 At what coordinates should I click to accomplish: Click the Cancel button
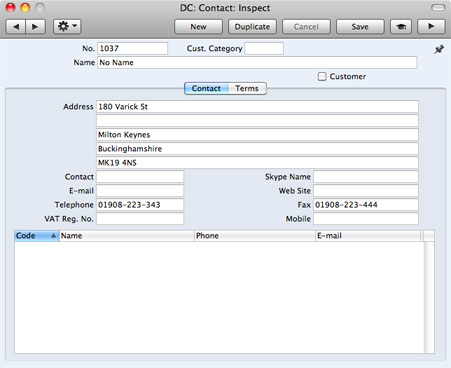coord(306,27)
